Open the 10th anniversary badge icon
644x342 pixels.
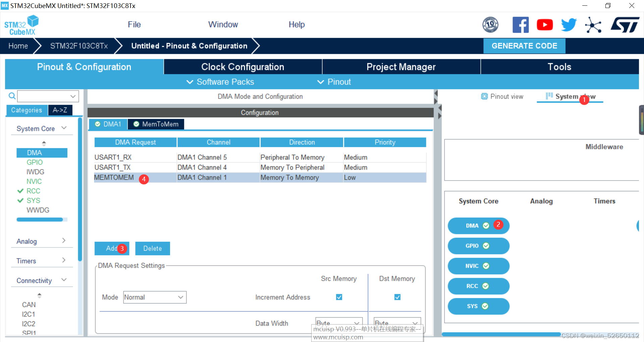[x=490, y=25]
